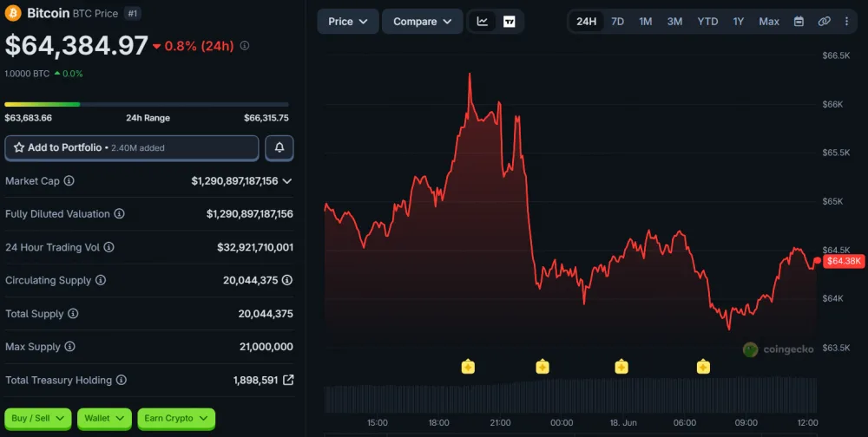Select the YTD time range

[x=707, y=22]
